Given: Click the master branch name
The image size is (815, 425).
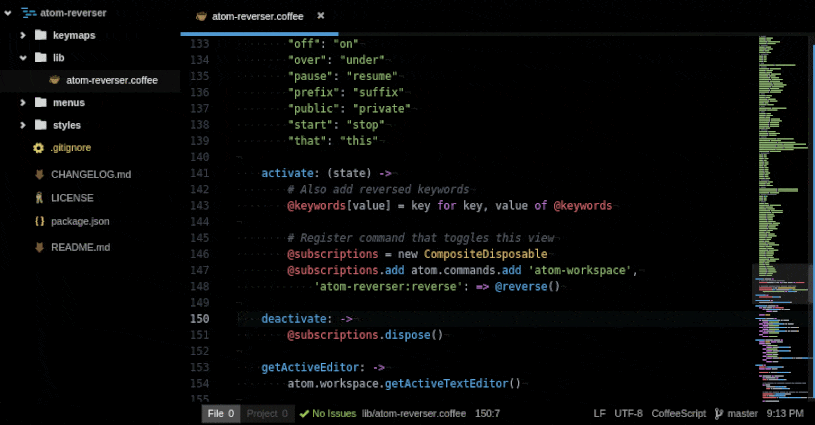Looking at the screenshot, I should [742, 414].
